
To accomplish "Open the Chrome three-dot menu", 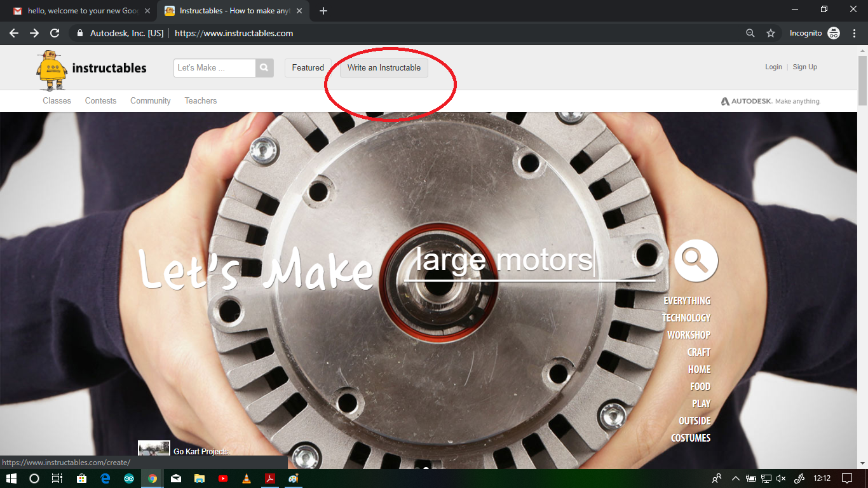I will pyautogui.click(x=854, y=33).
